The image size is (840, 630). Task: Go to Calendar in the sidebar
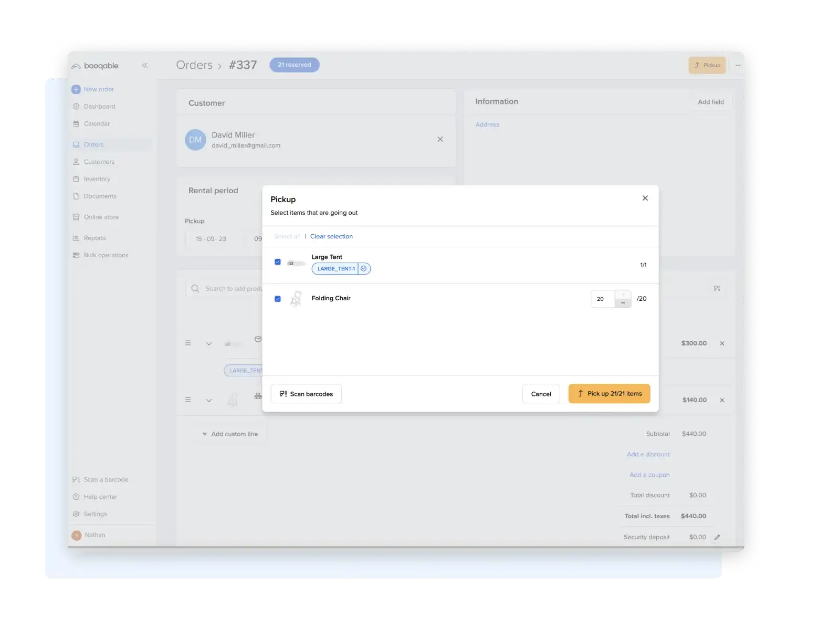97,124
